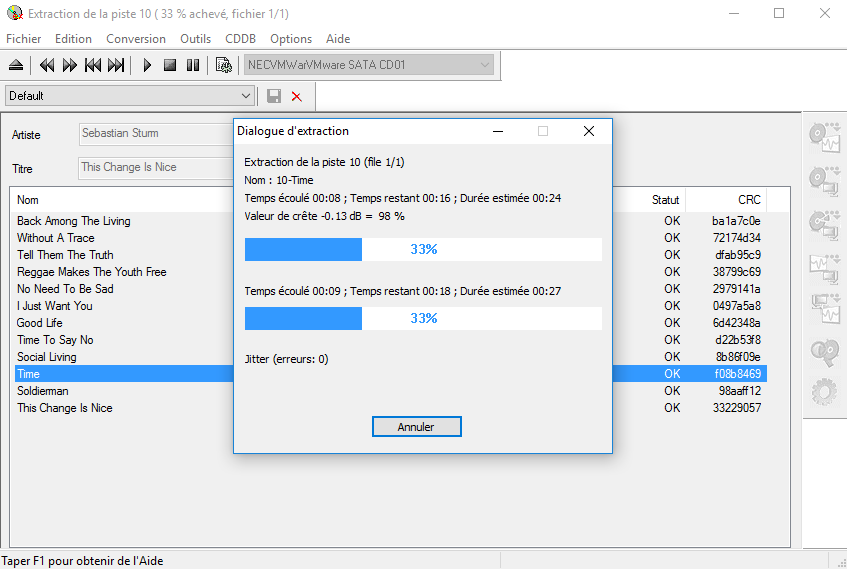Skip to the next track
Image resolution: width=847 pixels, height=569 pixels.
pos(116,65)
